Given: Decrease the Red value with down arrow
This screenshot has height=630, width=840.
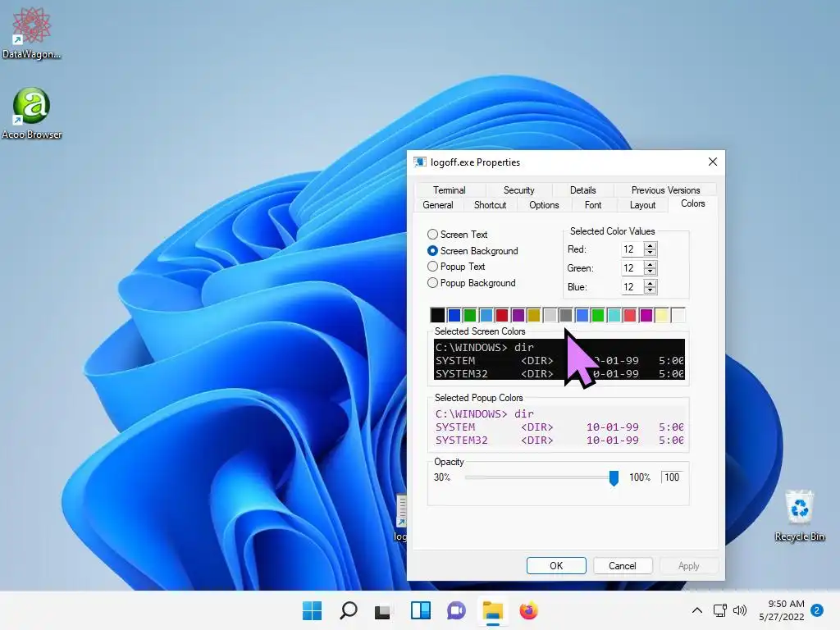Looking at the screenshot, I should [651, 253].
